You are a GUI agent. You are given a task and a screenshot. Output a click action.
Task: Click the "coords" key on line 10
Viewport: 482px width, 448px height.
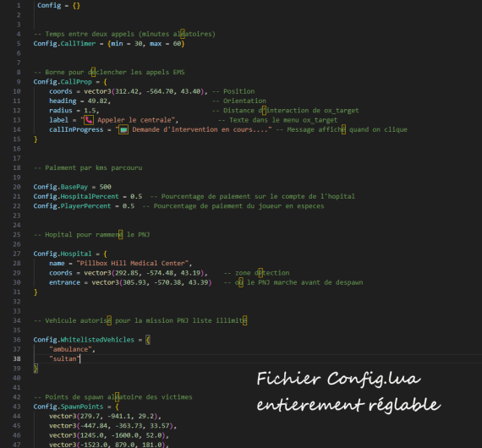61,91
